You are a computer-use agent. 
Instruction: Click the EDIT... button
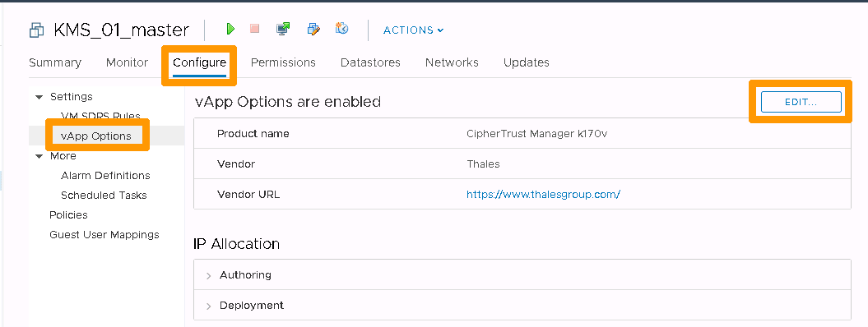click(x=801, y=102)
